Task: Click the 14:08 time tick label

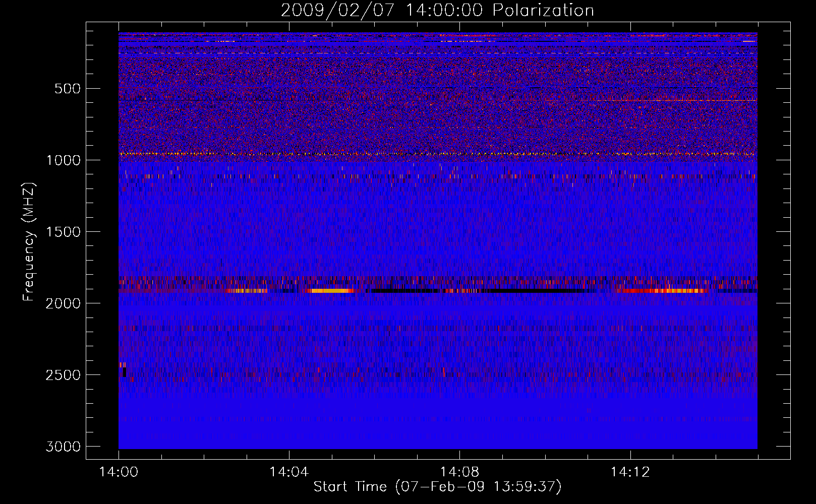Action: tap(459, 472)
